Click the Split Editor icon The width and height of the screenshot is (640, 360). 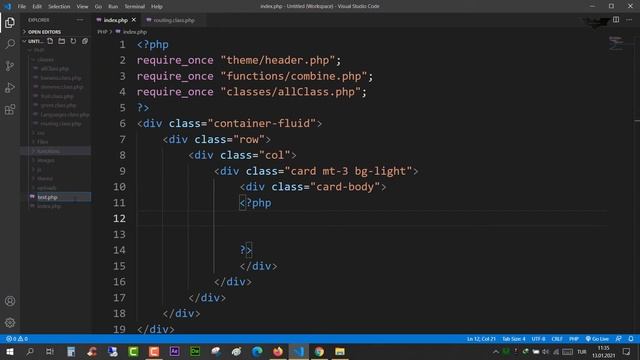616,20
